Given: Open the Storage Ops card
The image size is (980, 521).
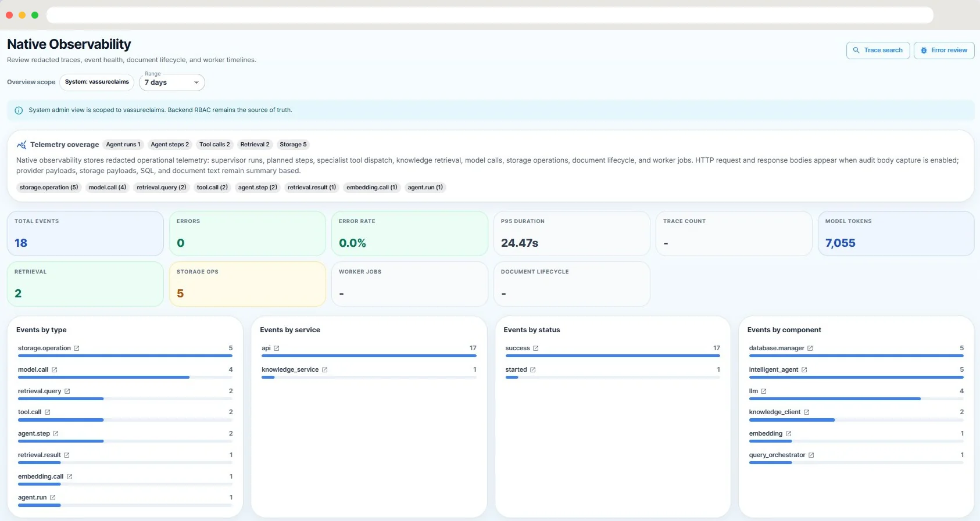Looking at the screenshot, I should coord(248,284).
